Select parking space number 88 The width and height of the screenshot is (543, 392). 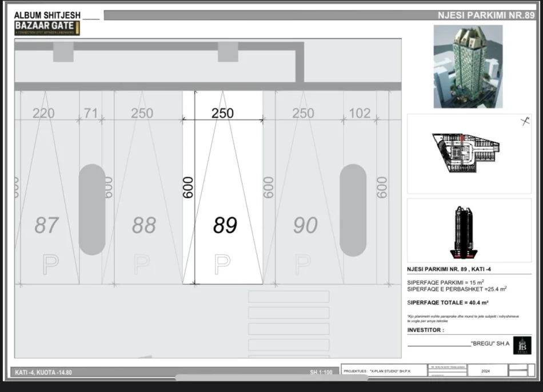tap(143, 225)
